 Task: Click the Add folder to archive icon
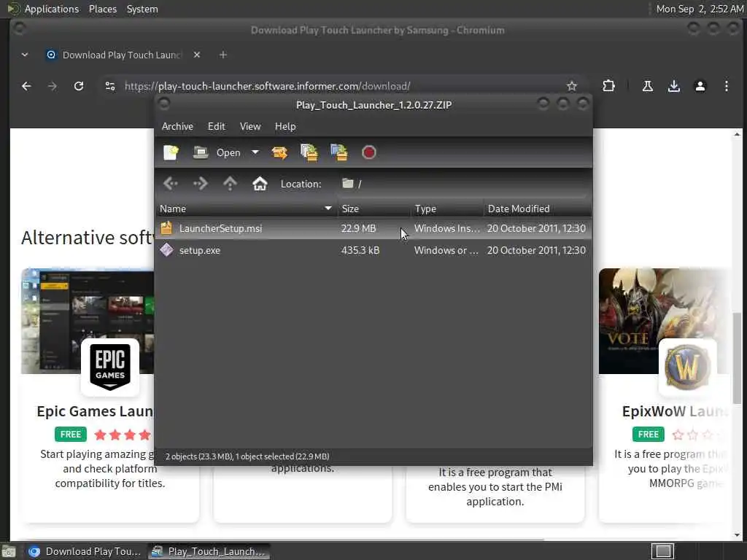point(339,152)
